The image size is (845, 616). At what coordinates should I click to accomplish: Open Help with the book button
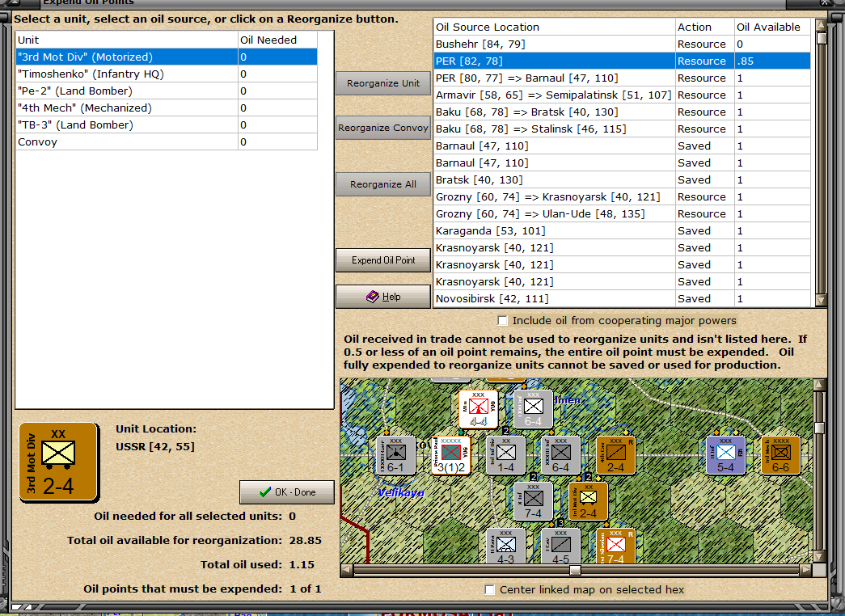(383, 297)
